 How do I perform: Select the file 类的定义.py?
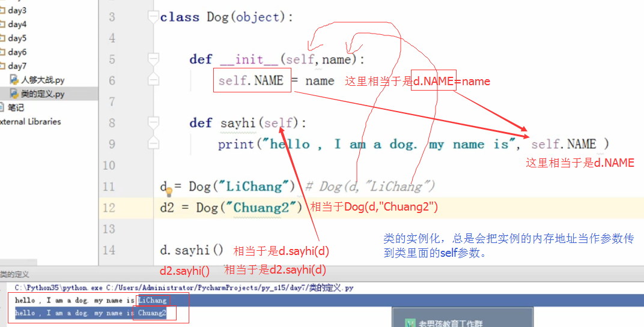coord(43,94)
